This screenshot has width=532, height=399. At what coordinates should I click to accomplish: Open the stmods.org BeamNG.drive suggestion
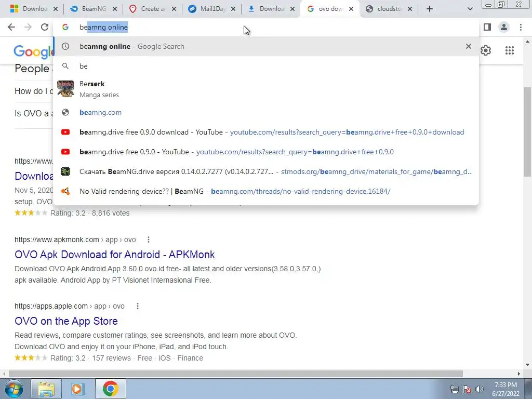click(x=266, y=171)
